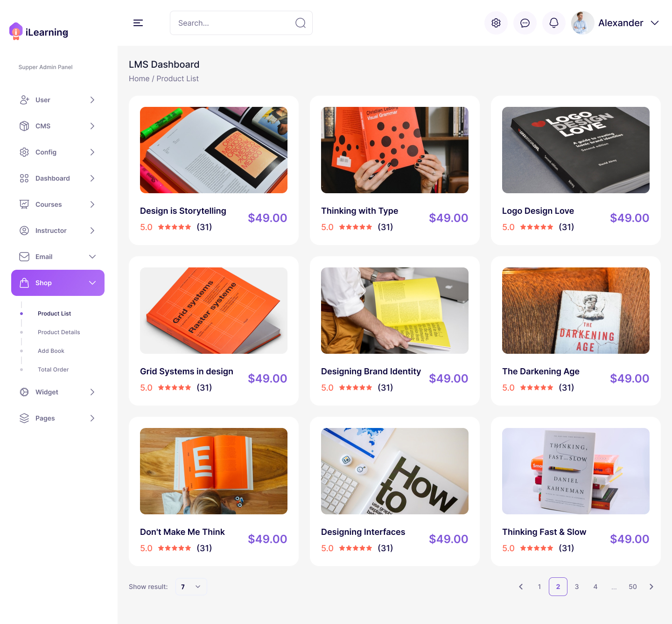672x624 pixels.
Task: Click the Home breadcrumb link
Action: click(x=139, y=79)
